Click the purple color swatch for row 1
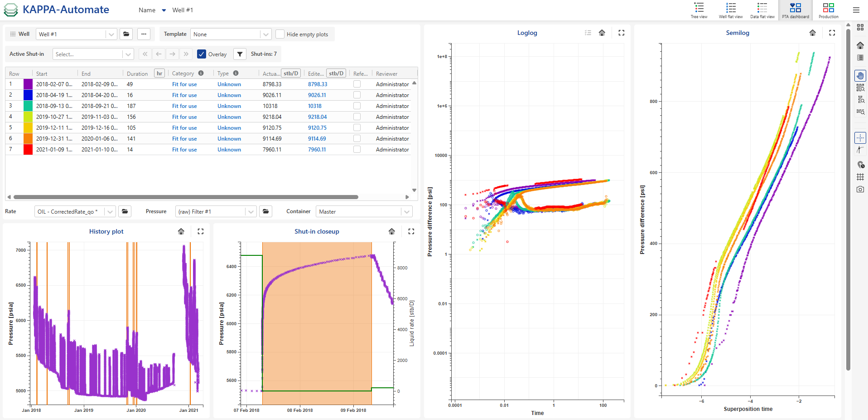868x420 pixels. tap(28, 84)
